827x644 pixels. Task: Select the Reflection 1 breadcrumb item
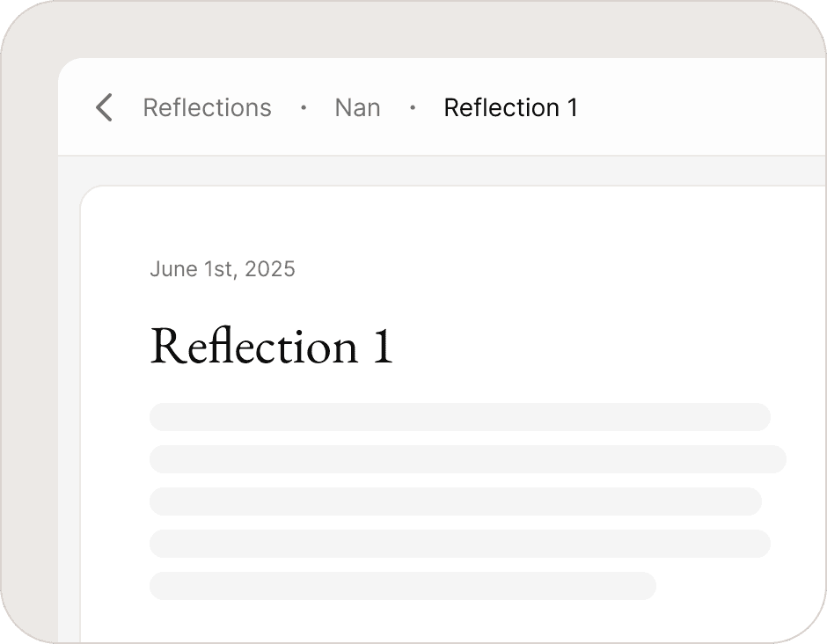coord(510,107)
